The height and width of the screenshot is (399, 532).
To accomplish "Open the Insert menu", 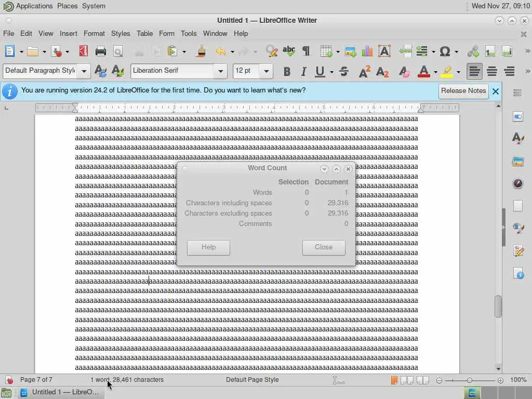I will [x=68, y=34].
